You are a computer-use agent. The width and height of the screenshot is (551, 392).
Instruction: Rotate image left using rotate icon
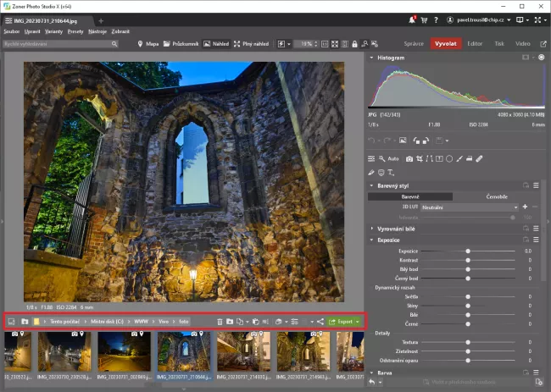[x=416, y=140]
